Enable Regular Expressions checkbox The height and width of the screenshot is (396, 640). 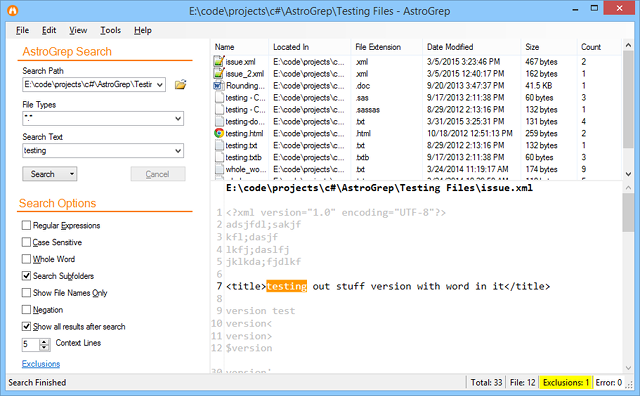26,225
